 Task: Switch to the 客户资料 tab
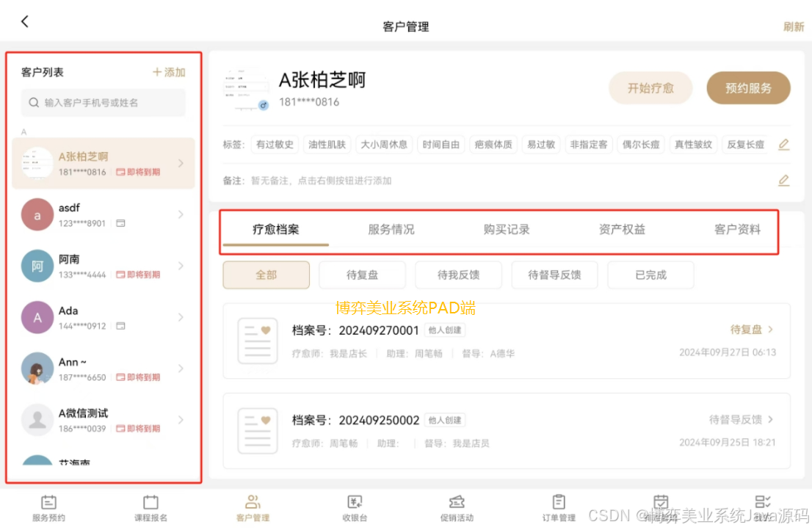[737, 229]
